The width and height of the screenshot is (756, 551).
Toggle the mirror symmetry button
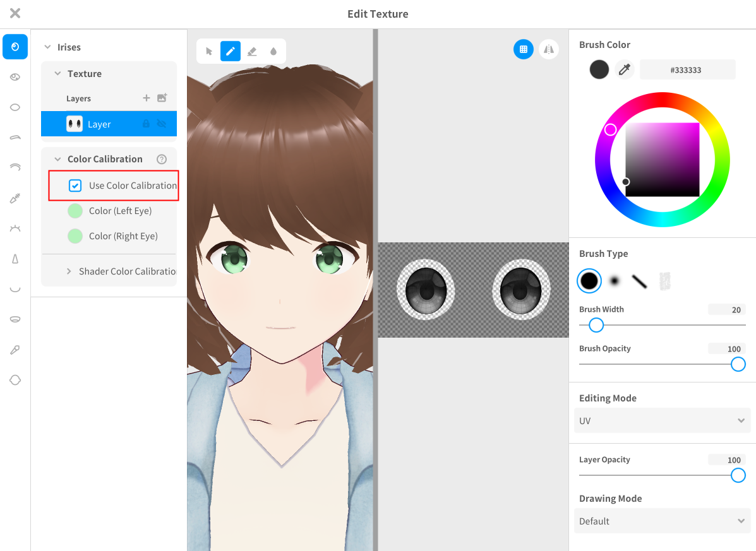549,49
